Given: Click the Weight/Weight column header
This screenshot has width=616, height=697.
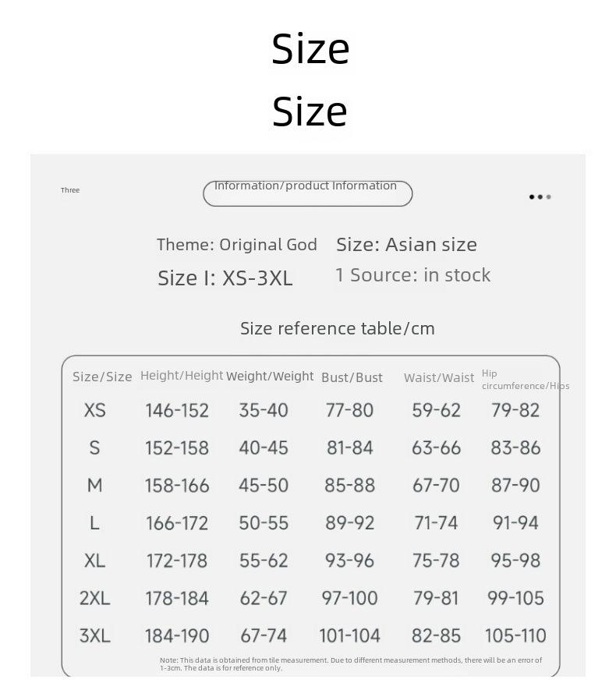Looking at the screenshot, I should (270, 377).
